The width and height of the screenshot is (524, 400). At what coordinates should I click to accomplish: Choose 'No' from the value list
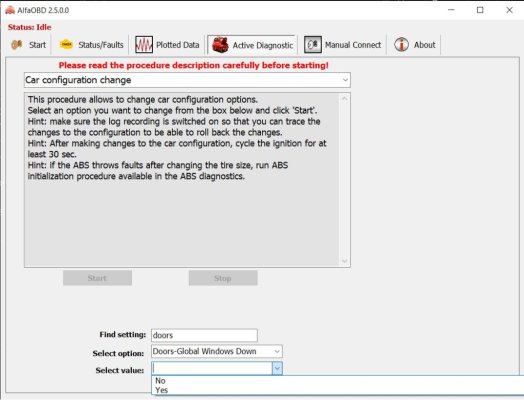point(160,381)
